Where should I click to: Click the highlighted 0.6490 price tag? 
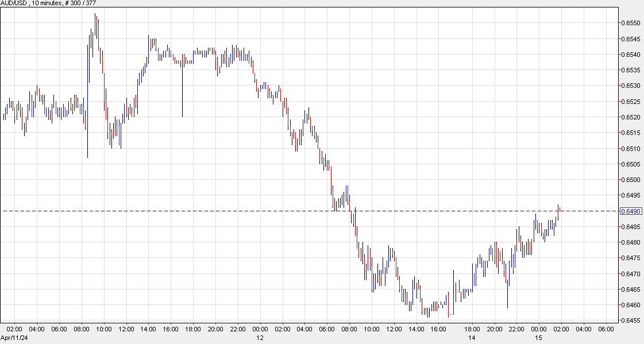click(x=632, y=211)
